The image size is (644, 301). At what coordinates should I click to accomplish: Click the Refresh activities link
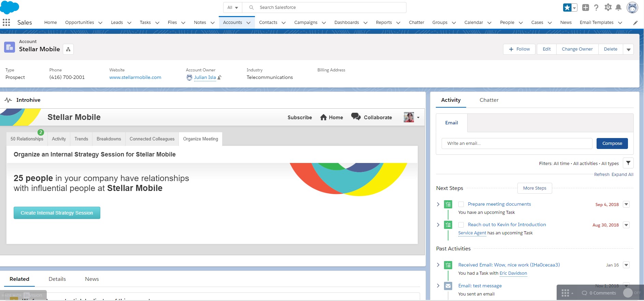tap(602, 175)
